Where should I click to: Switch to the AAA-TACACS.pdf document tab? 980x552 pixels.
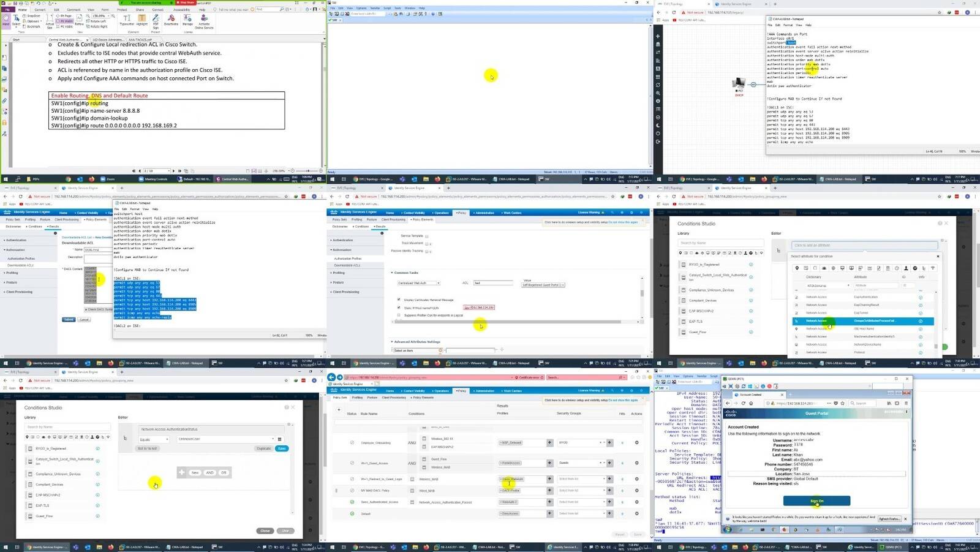140,39
